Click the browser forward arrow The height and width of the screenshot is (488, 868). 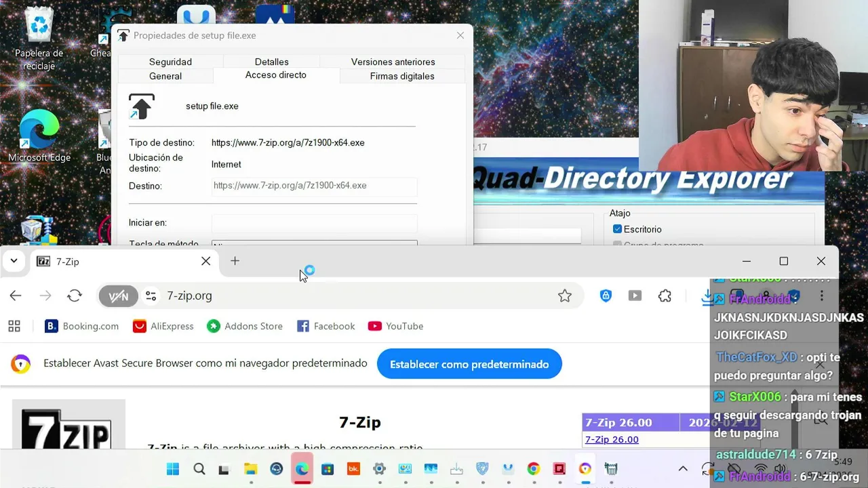coord(45,296)
